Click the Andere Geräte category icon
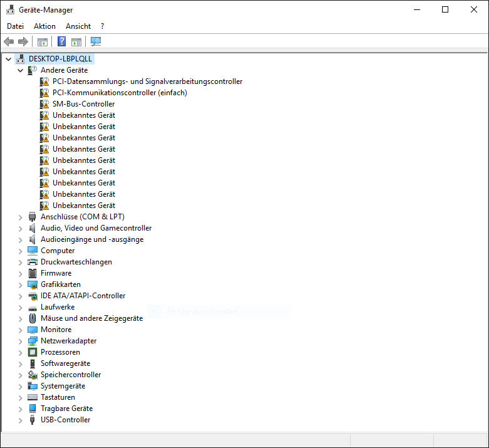 (x=32, y=70)
